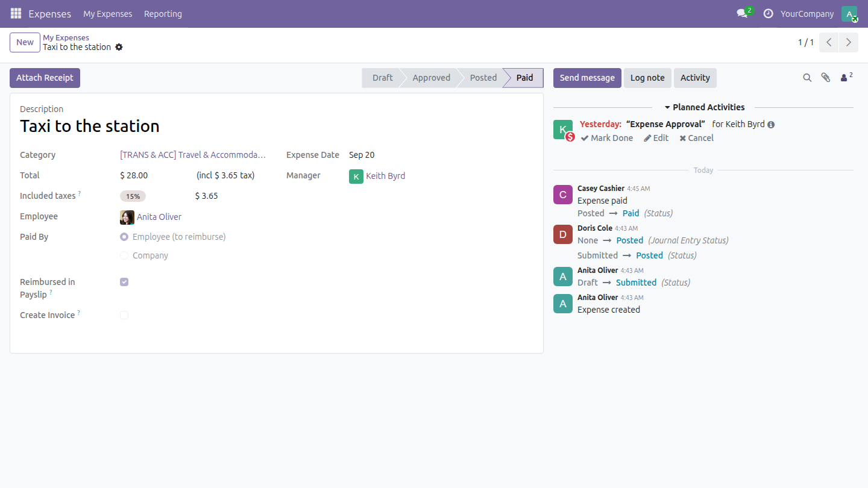Select the Draft status stage
Image resolution: width=868 pixels, height=488 pixels.
(x=382, y=78)
